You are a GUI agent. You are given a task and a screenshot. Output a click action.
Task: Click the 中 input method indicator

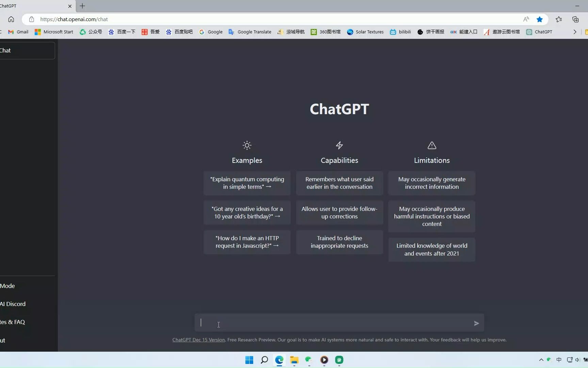(559, 360)
